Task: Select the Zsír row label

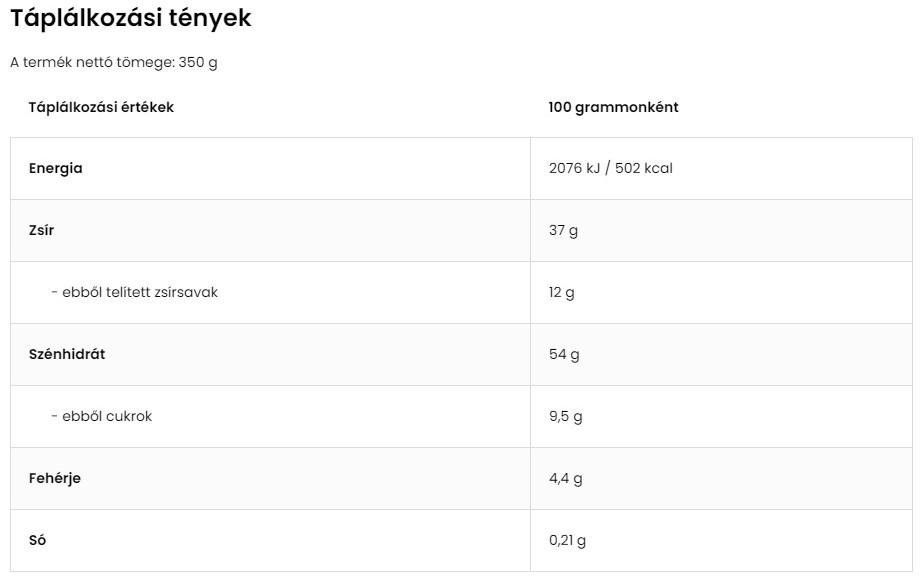Action: (41, 230)
